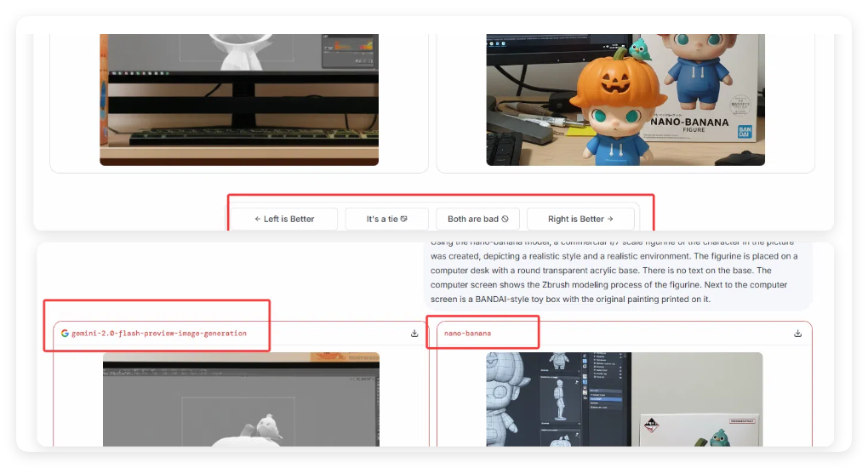Choose the 'Right is Better' button
Screen dimensions: 868x468
(580, 219)
